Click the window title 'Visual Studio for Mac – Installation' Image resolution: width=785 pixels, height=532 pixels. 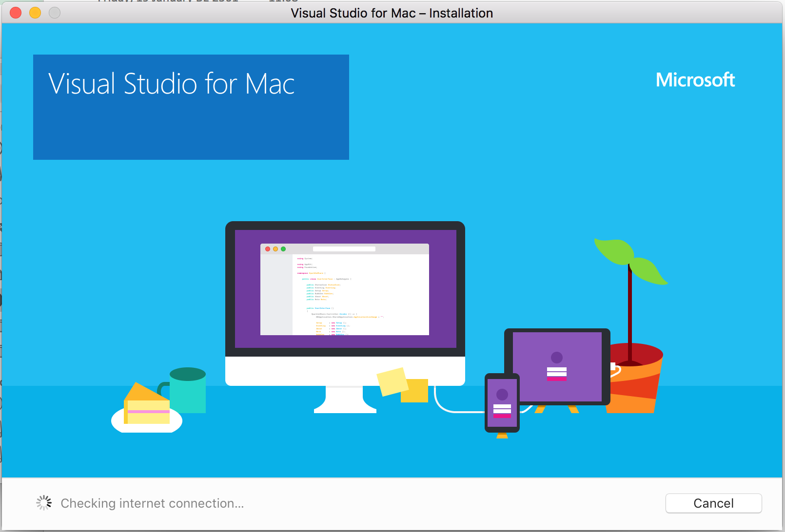(392, 13)
